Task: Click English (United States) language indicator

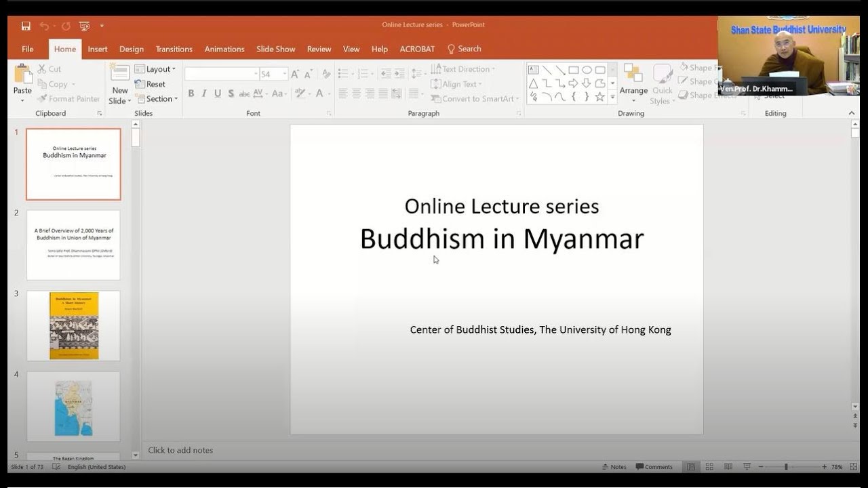Action: [x=97, y=467]
